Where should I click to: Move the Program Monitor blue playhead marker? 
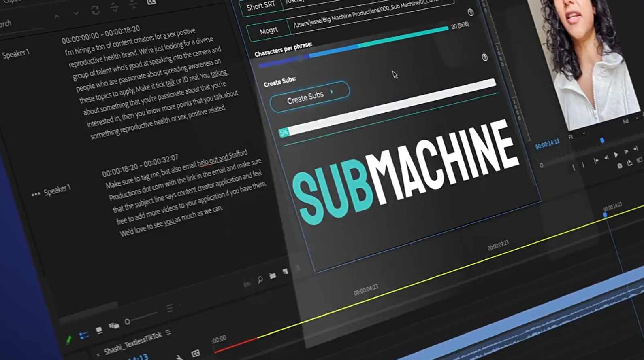click(x=602, y=140)
